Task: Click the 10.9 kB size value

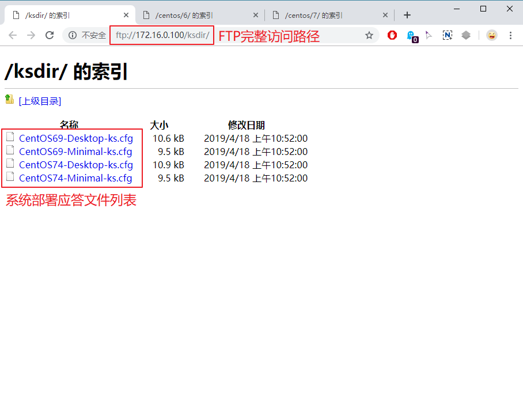Action: [168, 165]
